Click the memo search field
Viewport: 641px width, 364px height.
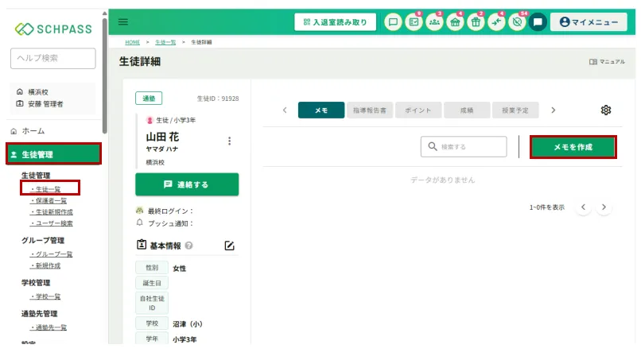coord(464,147)
